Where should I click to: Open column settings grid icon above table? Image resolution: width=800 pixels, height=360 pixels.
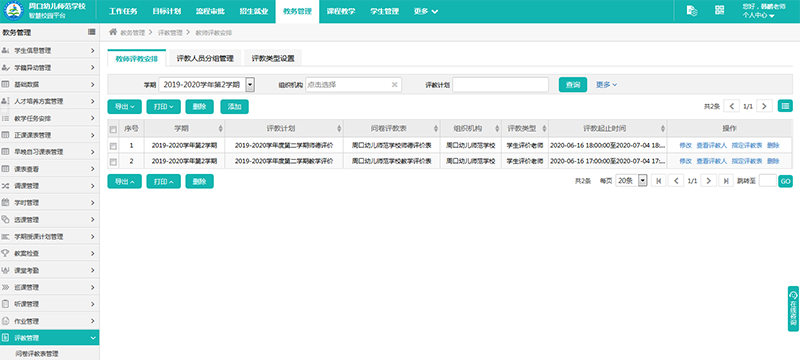pyautogui.click(x=785, y=106)
